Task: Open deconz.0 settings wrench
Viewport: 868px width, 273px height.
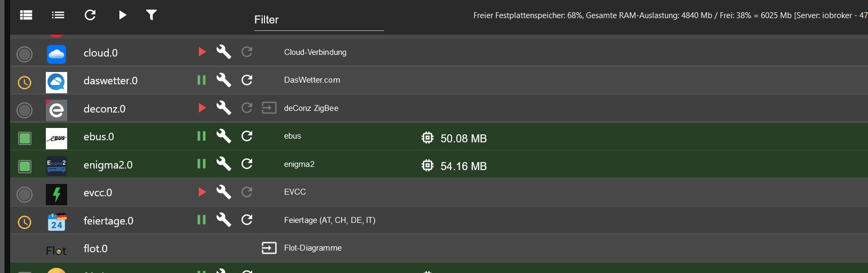Action: coord(224,108)
